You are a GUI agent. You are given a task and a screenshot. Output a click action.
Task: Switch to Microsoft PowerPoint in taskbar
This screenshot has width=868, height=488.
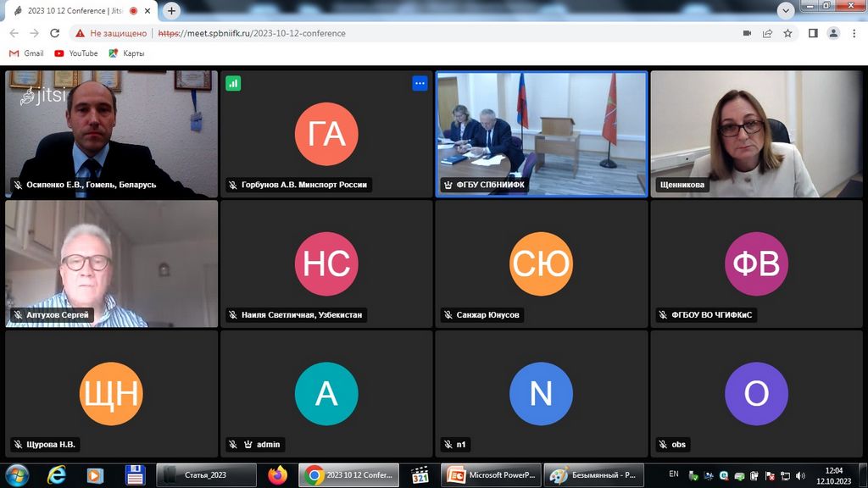[x=492, y=474]
